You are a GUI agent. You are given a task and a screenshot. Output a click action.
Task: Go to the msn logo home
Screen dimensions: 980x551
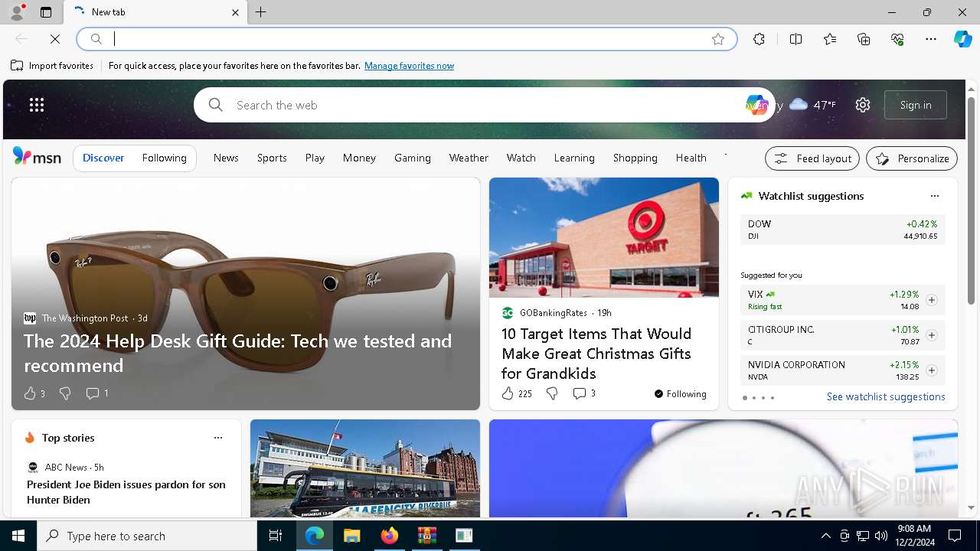(37, 157)
